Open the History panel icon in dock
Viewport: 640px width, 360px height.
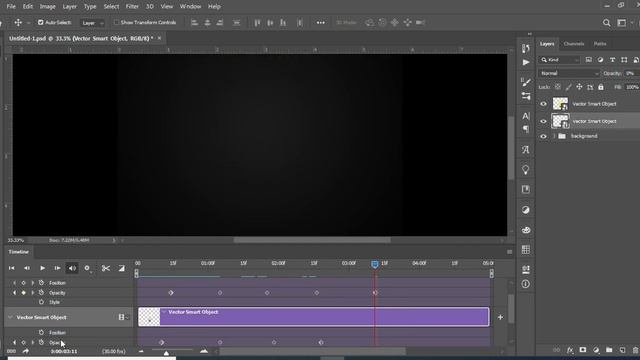pos(526,49)
